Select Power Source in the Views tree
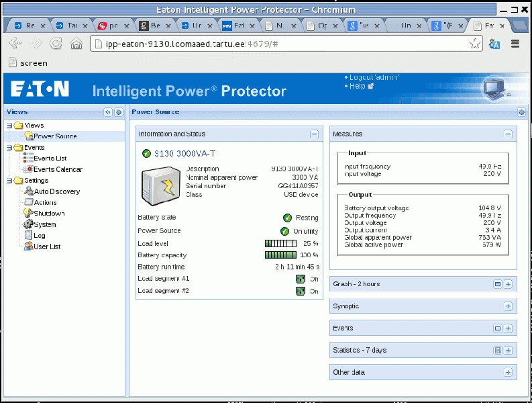 tap(55, 136)
